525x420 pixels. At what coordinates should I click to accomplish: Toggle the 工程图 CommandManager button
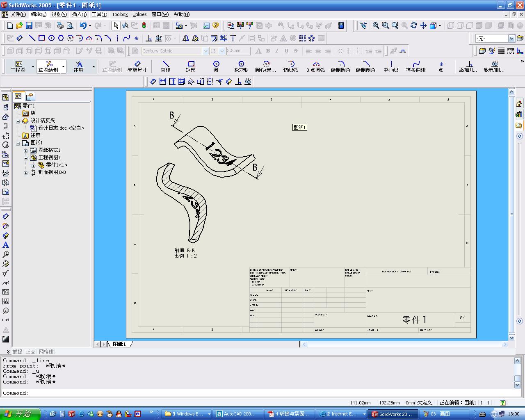pos(18,66)
